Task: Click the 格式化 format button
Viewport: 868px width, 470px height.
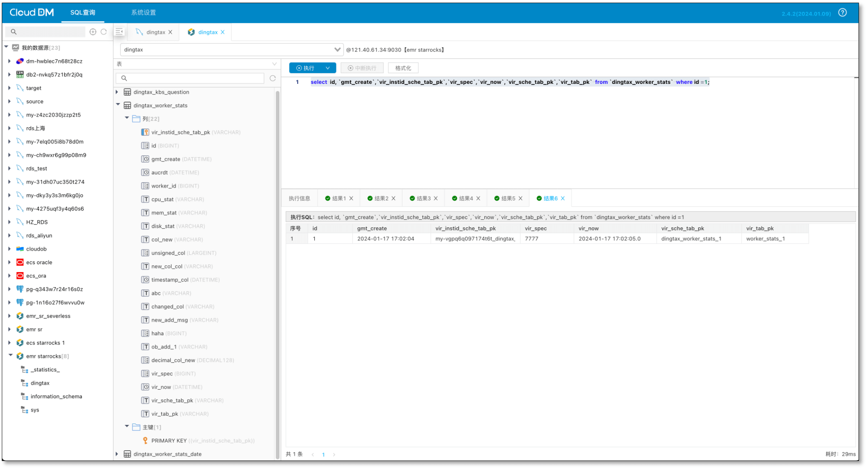Action: (402, 68)
